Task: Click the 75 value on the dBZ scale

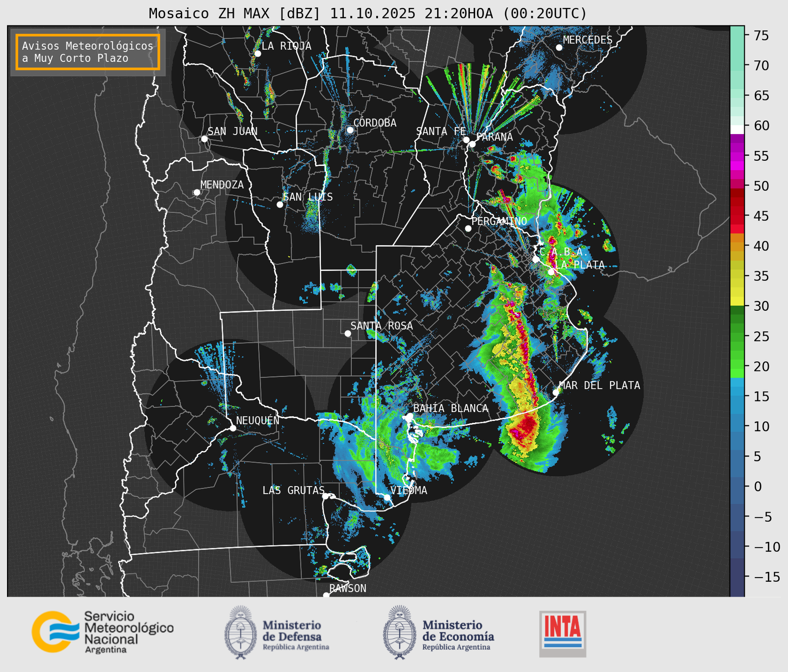Action: pos(761,36)
